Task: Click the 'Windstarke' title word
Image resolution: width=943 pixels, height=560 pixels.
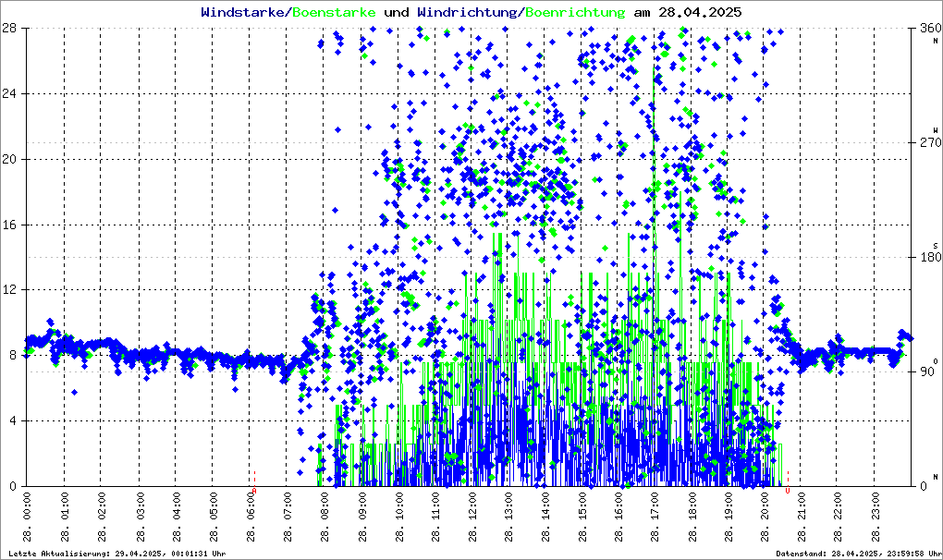Action: tap(242, 12)
